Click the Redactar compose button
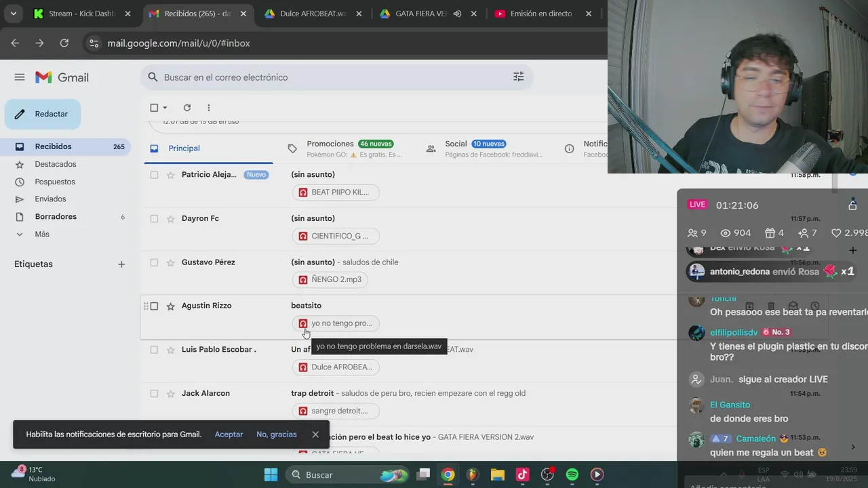The height and width of the screenshot is (488, 868). pyautogui.click(x=43, y=114)
